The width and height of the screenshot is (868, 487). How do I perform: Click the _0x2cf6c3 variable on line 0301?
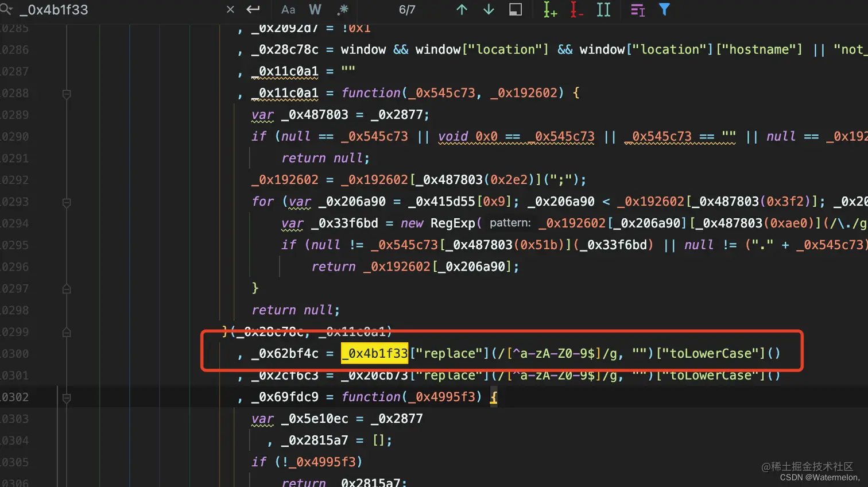285,375
